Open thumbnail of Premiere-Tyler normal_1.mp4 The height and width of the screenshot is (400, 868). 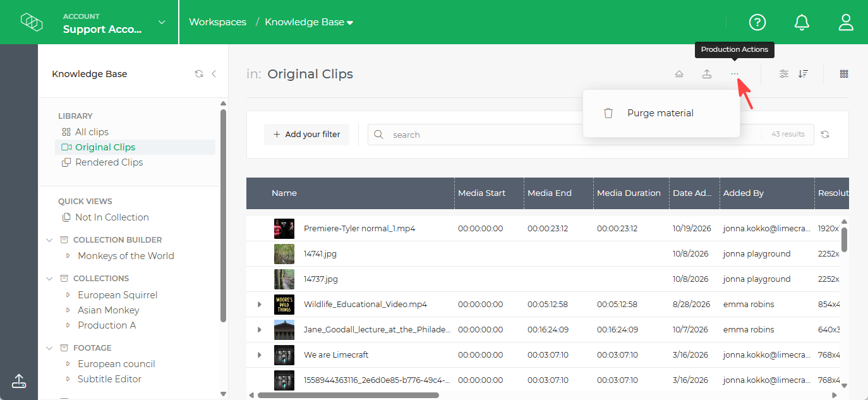pos(284,229)
